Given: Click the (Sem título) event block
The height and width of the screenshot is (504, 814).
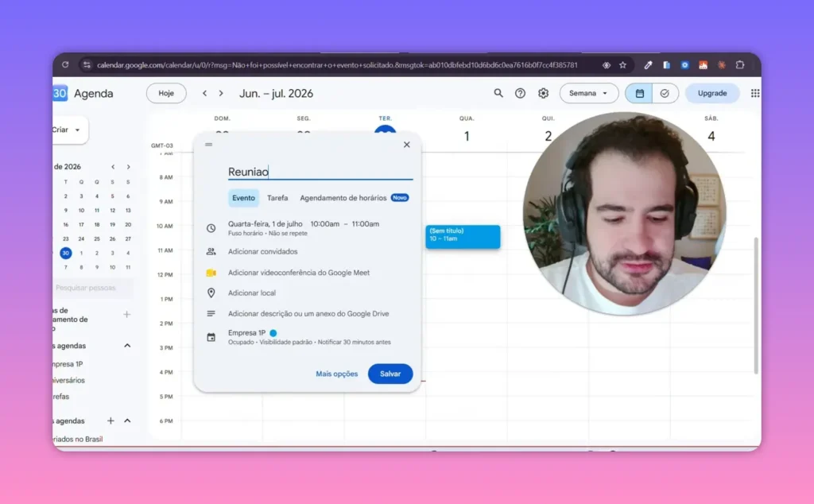Looking at the screenshot, I should (x=463, y=237).
